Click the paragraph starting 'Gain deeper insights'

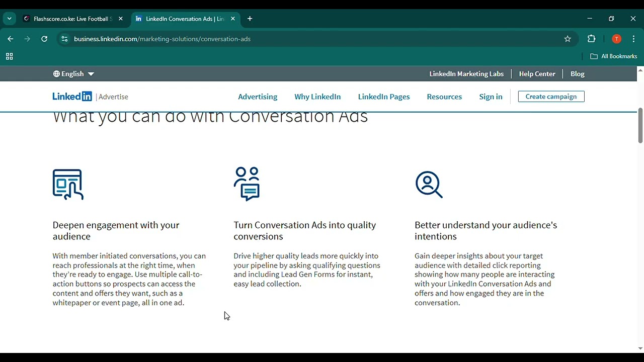click(485, 280)
